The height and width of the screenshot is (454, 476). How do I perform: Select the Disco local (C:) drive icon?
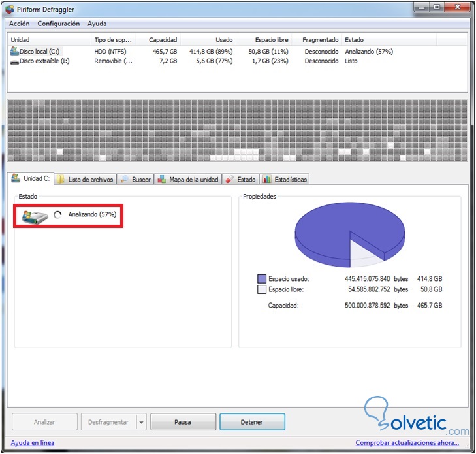click(x=14, y=51)
